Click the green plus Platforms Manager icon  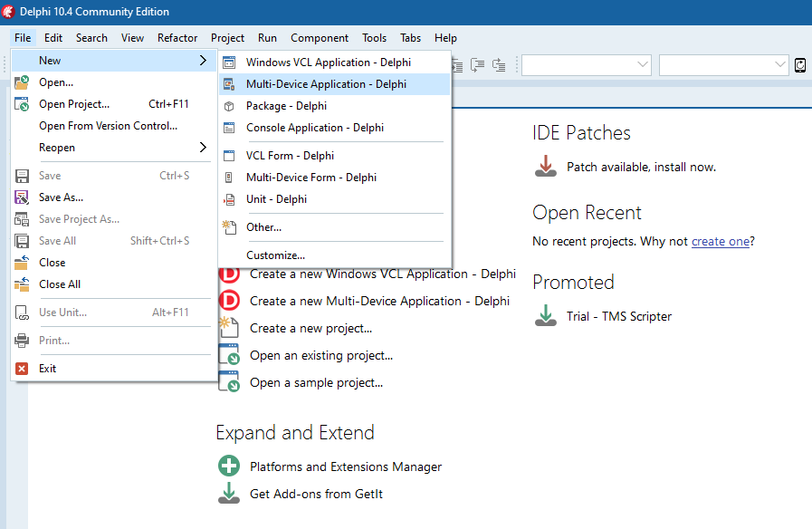(229, 466)
